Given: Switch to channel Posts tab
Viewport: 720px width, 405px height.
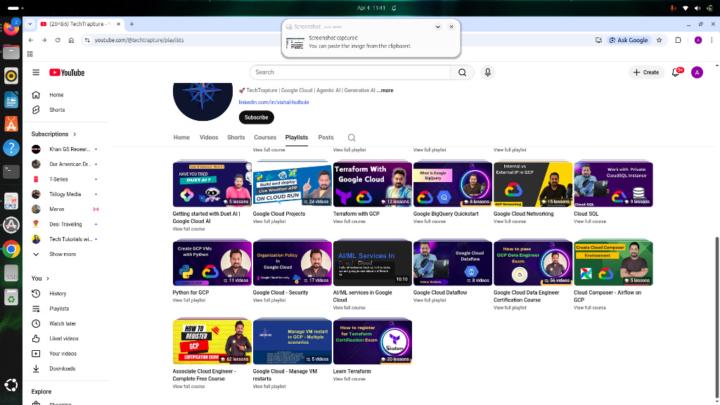Looking at the screenshot, I should [x=326, y=137].
